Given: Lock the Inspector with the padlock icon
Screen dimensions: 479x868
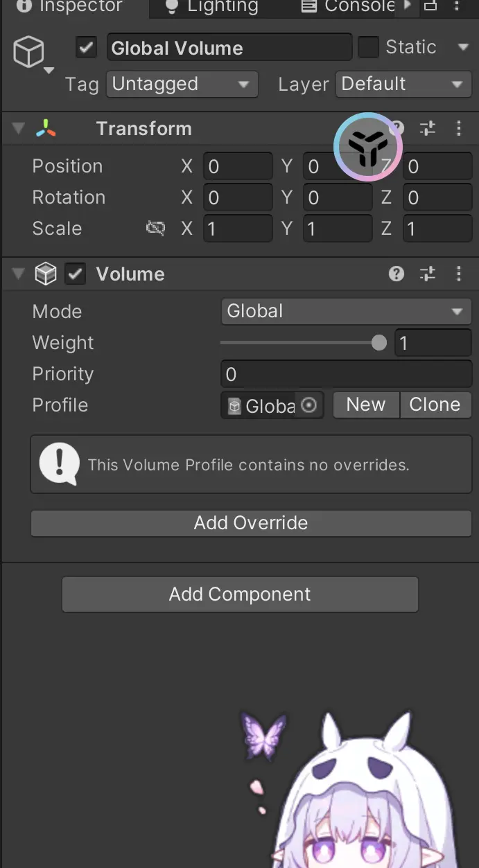Looking at the screenshot, I should click(430, 6).
